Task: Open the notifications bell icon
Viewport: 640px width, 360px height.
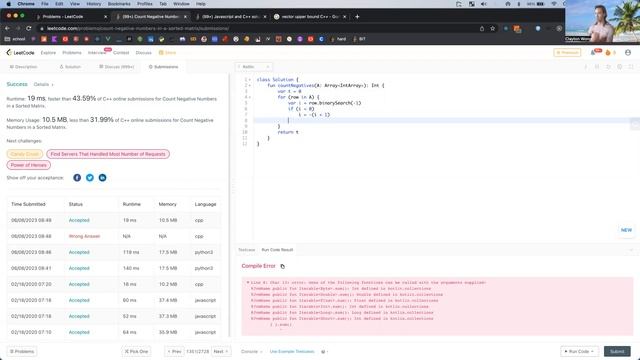Action: click(x=593, y=53)
